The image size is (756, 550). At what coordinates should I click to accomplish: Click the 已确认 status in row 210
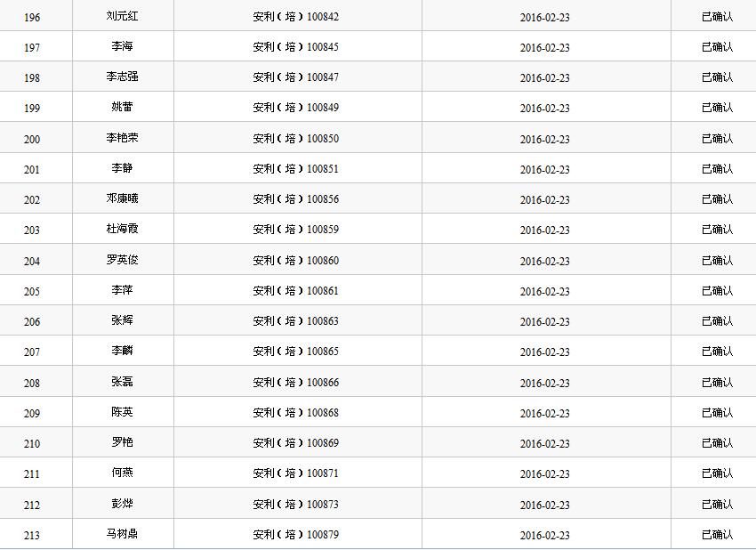[x=717, y=443]
